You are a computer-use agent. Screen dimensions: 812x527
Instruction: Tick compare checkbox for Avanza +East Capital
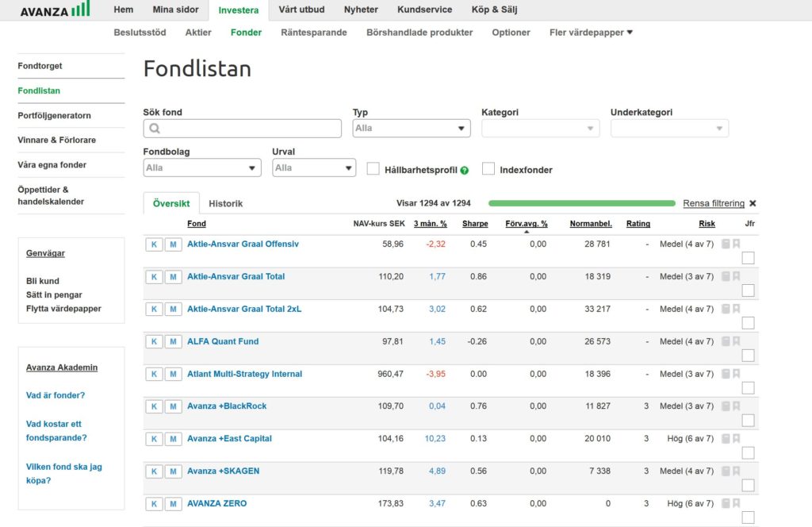click(x=749, y=453)
